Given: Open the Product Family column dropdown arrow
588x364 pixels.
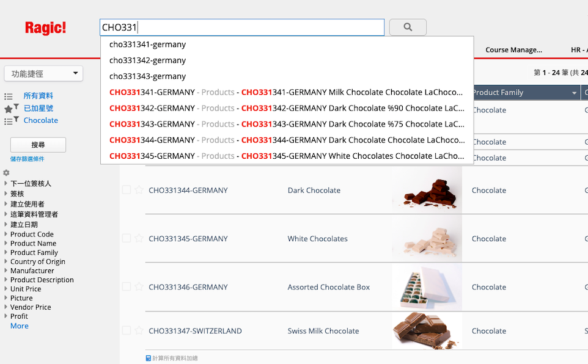Looking at the screenshot, I should [575, 93].
